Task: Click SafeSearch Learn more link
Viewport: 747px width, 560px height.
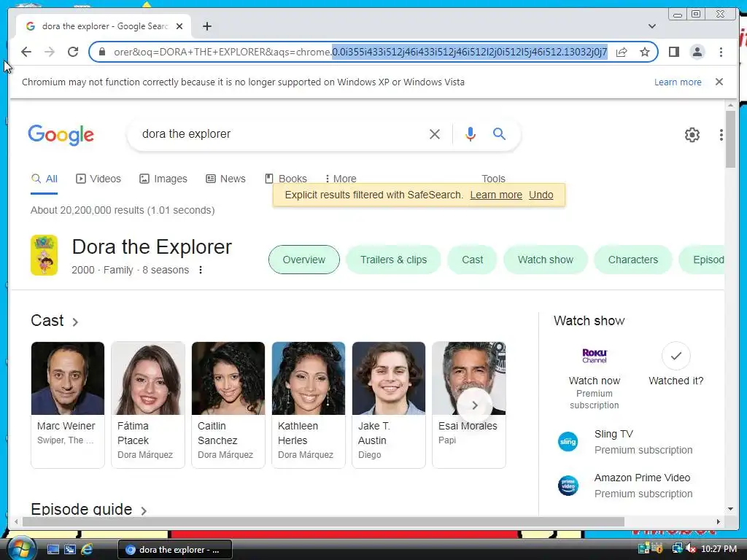Action: click(x=496, y=195)
